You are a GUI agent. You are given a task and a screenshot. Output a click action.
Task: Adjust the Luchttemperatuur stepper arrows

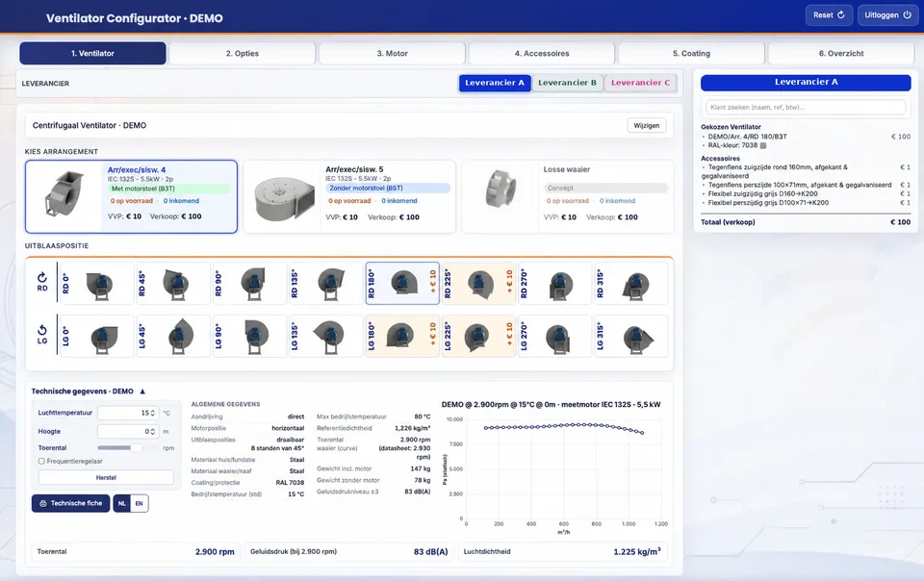click(x=153, y=414)
